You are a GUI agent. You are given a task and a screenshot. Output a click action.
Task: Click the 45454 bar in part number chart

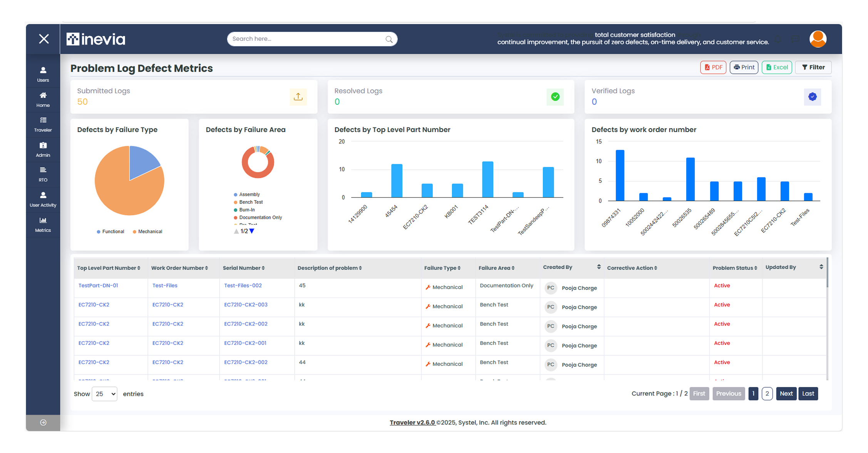tap(397, 181)
